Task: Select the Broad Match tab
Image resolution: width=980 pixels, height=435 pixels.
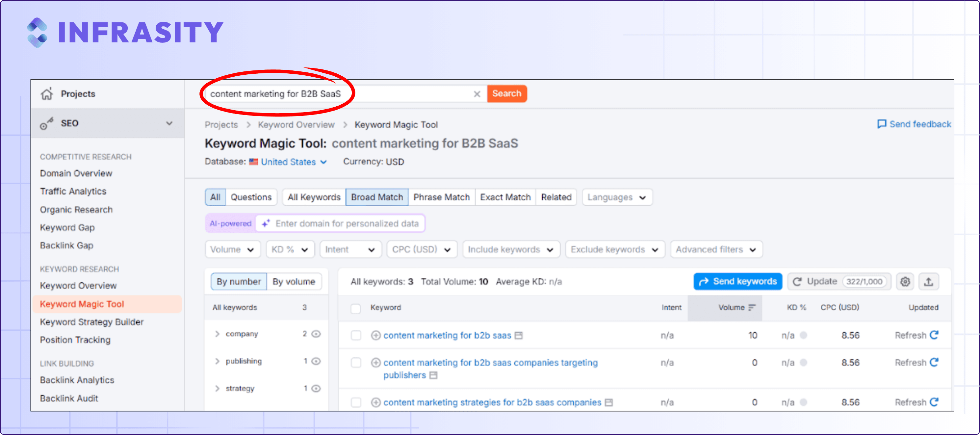Action: click(377, 197)
